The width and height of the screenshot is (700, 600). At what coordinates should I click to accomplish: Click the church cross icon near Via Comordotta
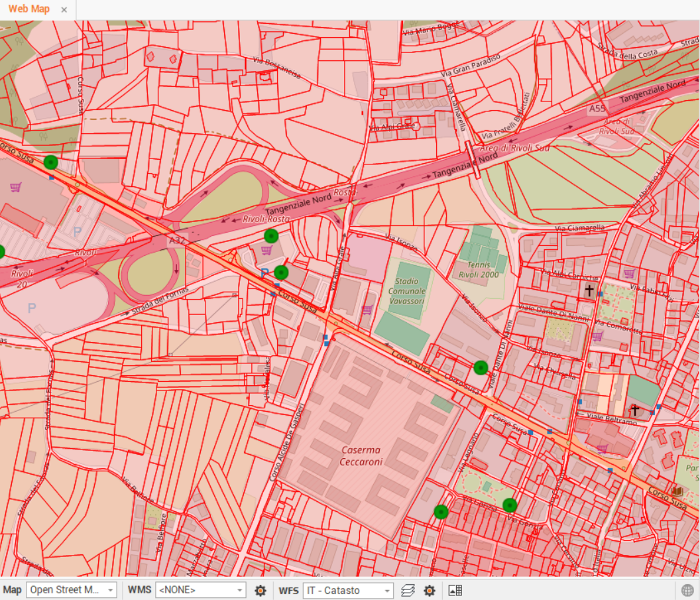[590, 288]
